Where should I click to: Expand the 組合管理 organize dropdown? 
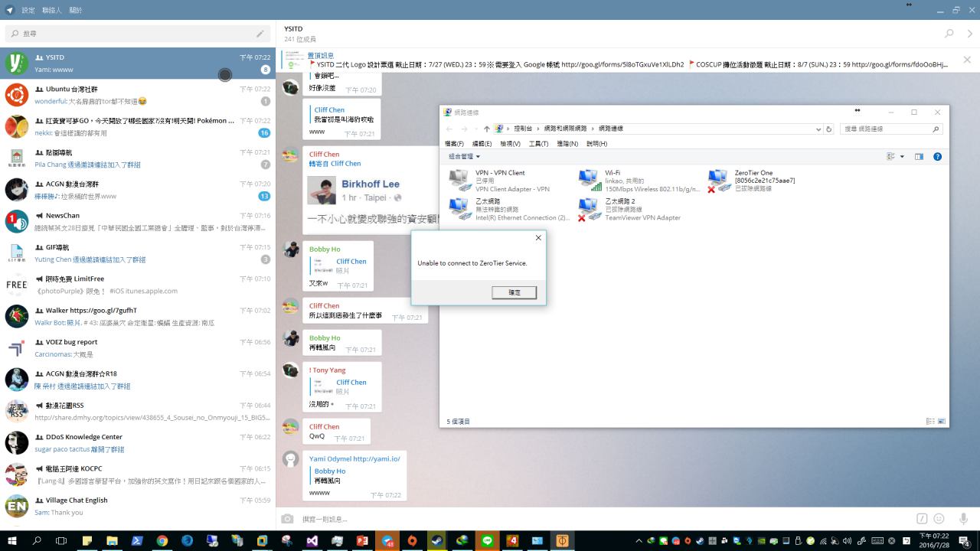click(465, 157)
